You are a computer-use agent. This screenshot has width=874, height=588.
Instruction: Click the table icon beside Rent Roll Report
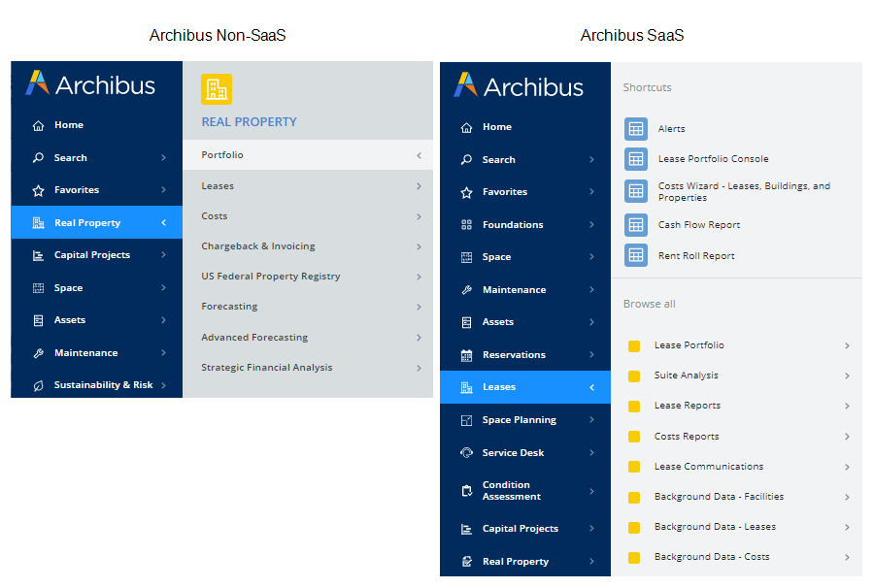point(636,256)
